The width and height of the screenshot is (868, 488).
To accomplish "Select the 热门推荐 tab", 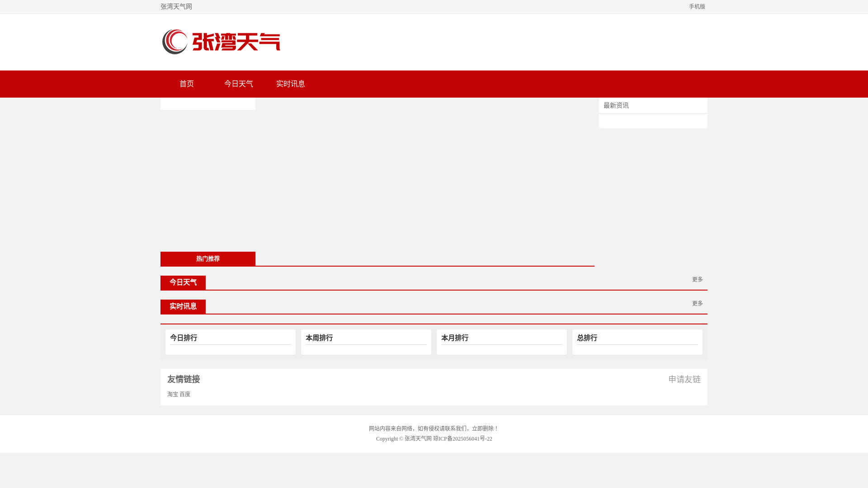I will pos(208,259).
